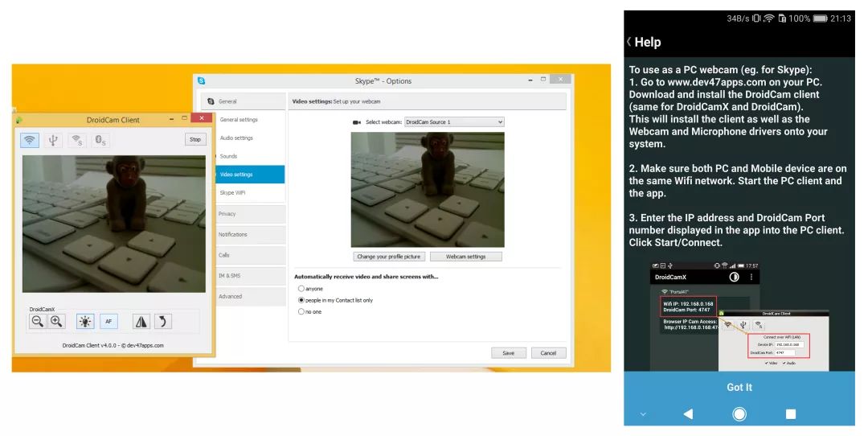Expand the Notifications section
This screenshot has height=436, width=868.
[250, 234]
